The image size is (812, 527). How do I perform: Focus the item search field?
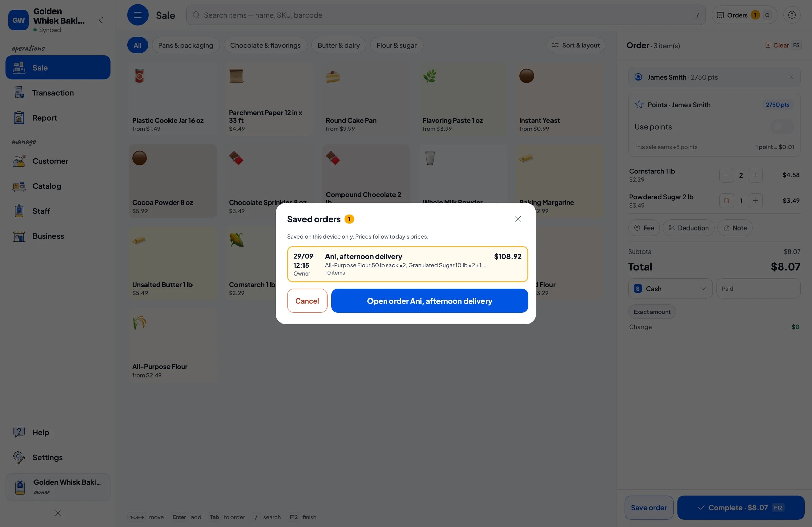[x=446, y=15]
